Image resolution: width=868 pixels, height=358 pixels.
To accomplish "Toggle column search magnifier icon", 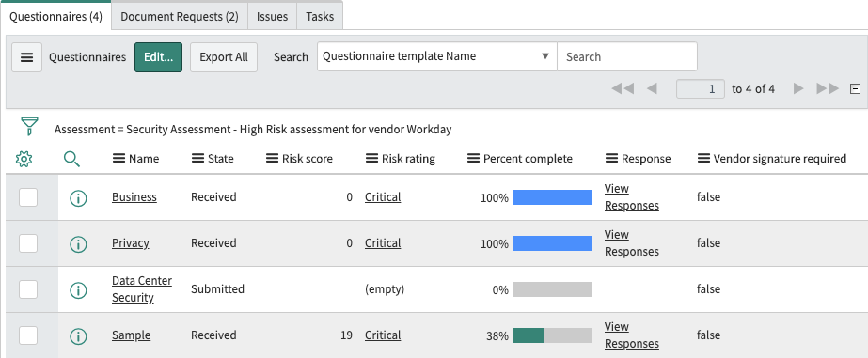I will (72, 160).
